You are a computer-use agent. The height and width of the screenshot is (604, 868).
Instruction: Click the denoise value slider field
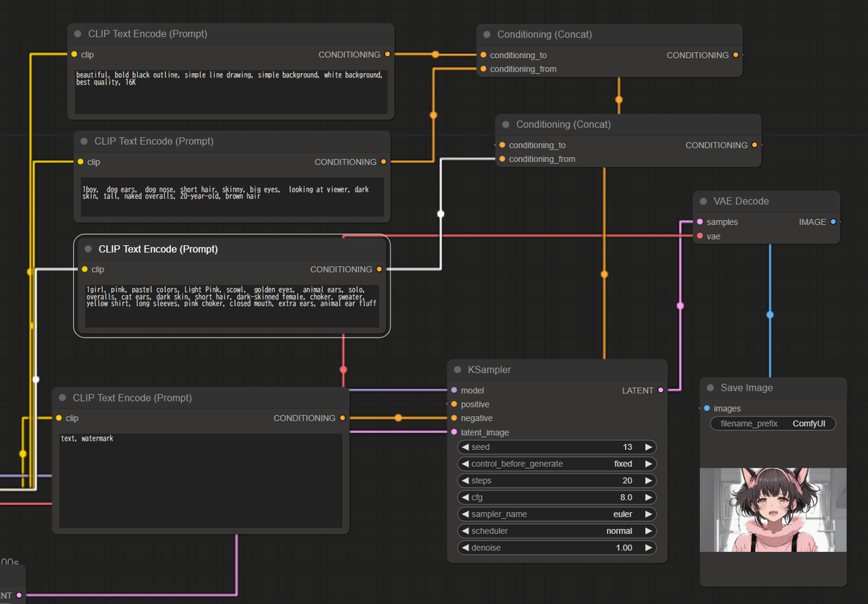click(x=557, y=548)
